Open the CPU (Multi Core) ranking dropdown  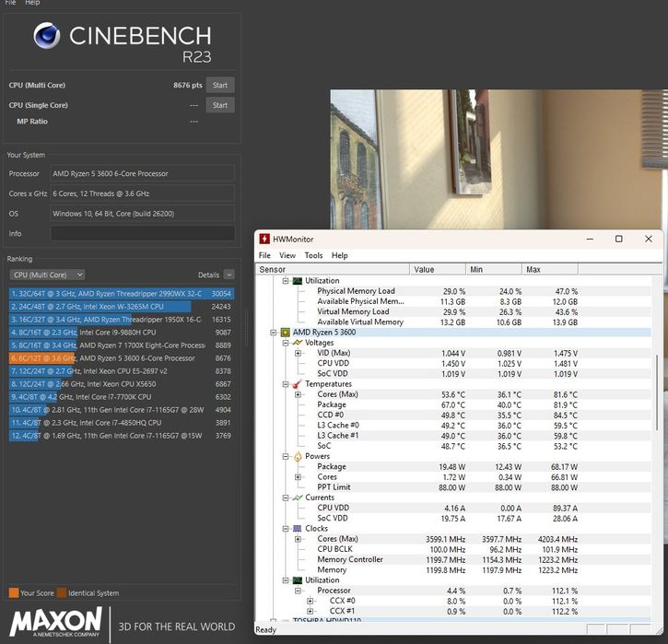click(47, 275)
